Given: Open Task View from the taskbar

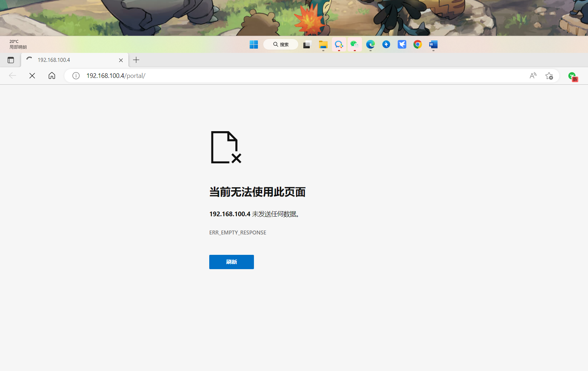Looking at the screenshot, I should [x=307, y=45].
